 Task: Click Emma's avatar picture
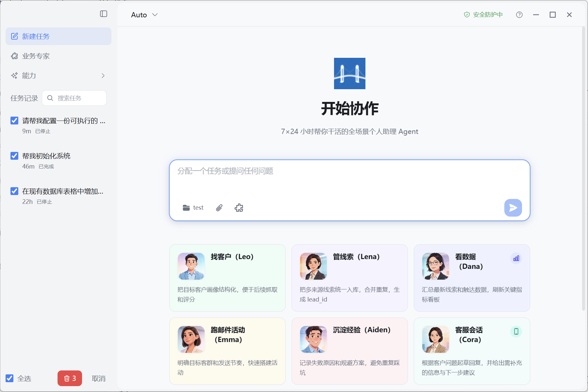coord(191,339)
